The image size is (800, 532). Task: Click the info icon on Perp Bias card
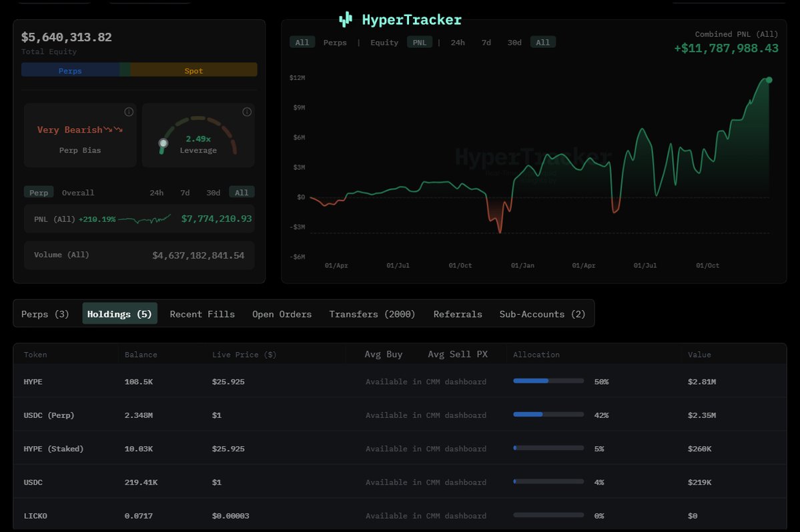[x=129, y=112]
